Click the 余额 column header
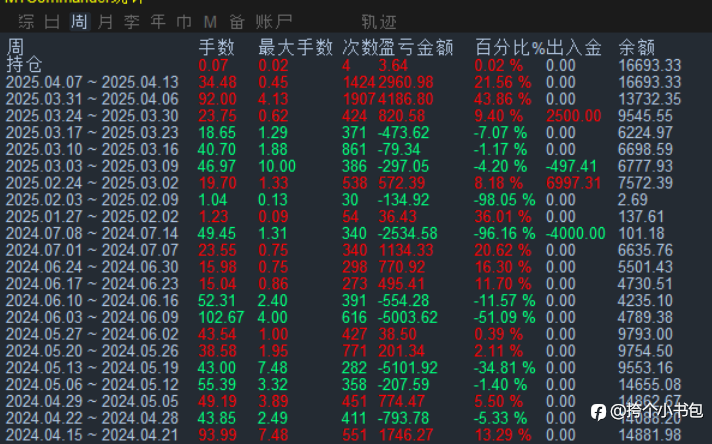 point(637,47)
